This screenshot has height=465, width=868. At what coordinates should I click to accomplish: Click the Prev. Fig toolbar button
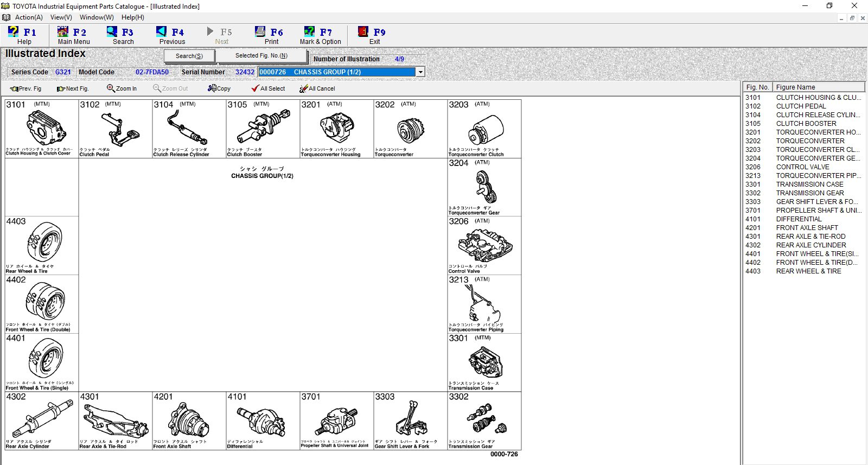pyautogui.click(x=25, y=88)
